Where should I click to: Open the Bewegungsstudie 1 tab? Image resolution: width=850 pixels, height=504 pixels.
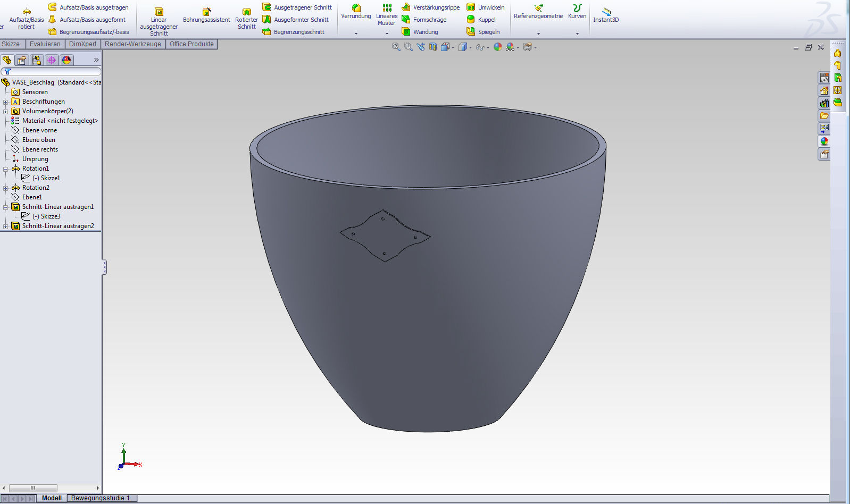[x=101, y=498]
